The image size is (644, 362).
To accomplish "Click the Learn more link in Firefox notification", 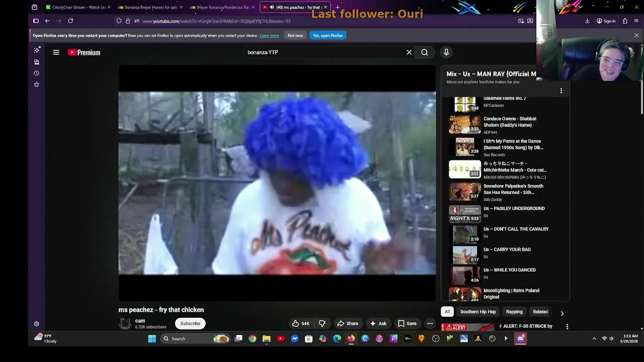I will (269, 36).
